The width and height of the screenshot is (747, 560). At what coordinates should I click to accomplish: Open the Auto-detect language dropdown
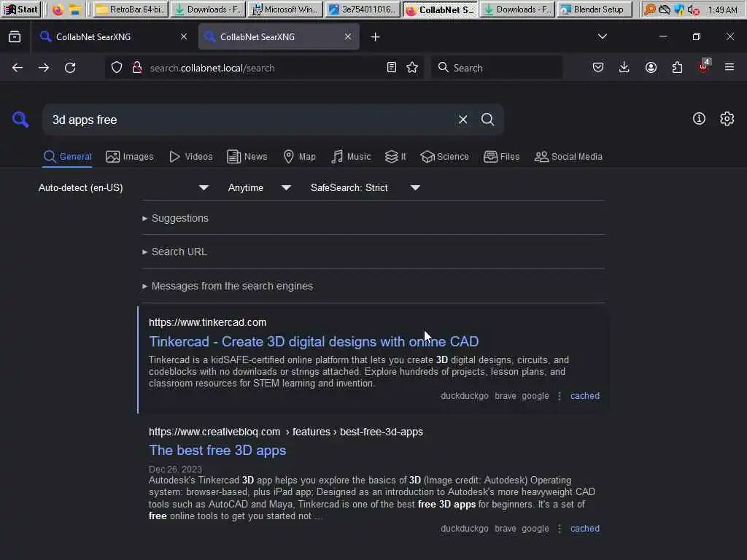coord(123,187)
